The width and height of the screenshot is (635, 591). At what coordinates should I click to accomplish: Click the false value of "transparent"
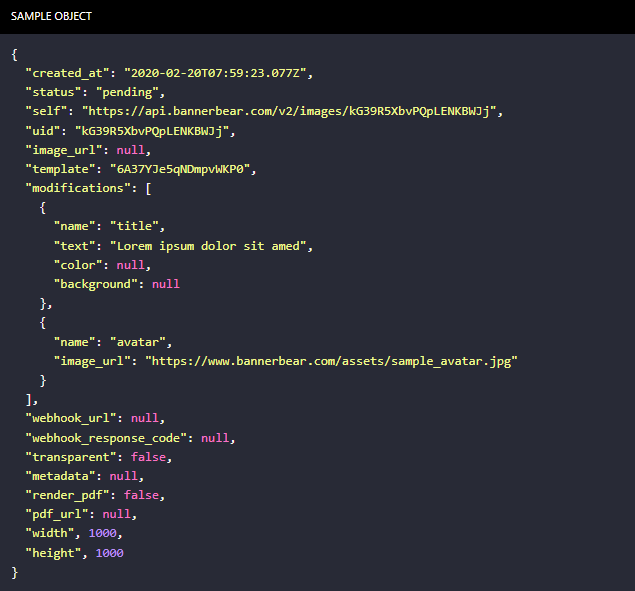click(x=148, y=457)
